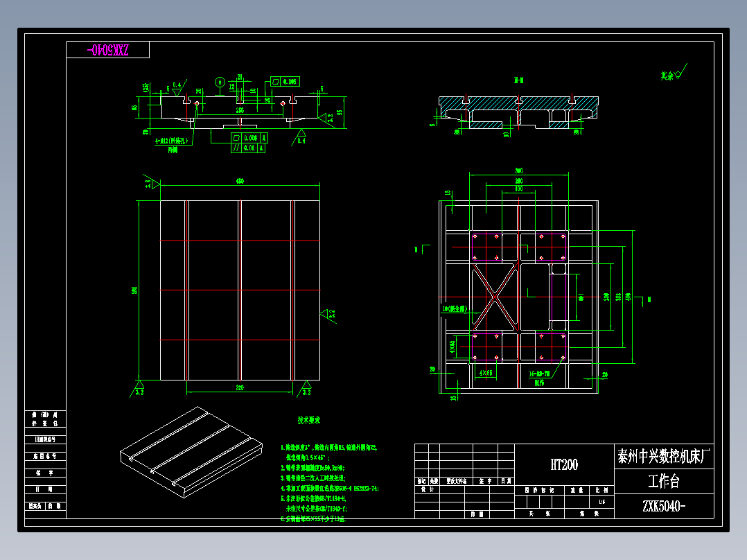
Task: Select the 100 dimension above bottom view
Action: (x=519, y=189)
